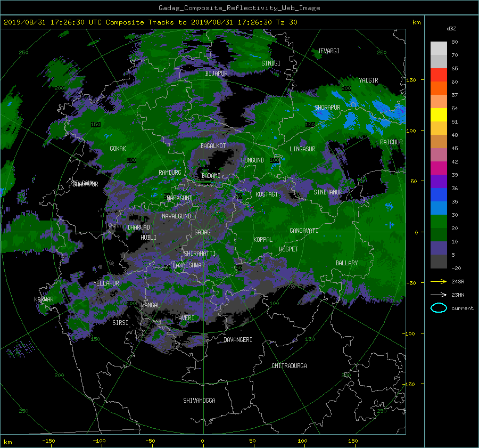The width and height of the screenshot is (479, 448).
Task: Click the KARWAR city label
Action: (x=44, y=299)
